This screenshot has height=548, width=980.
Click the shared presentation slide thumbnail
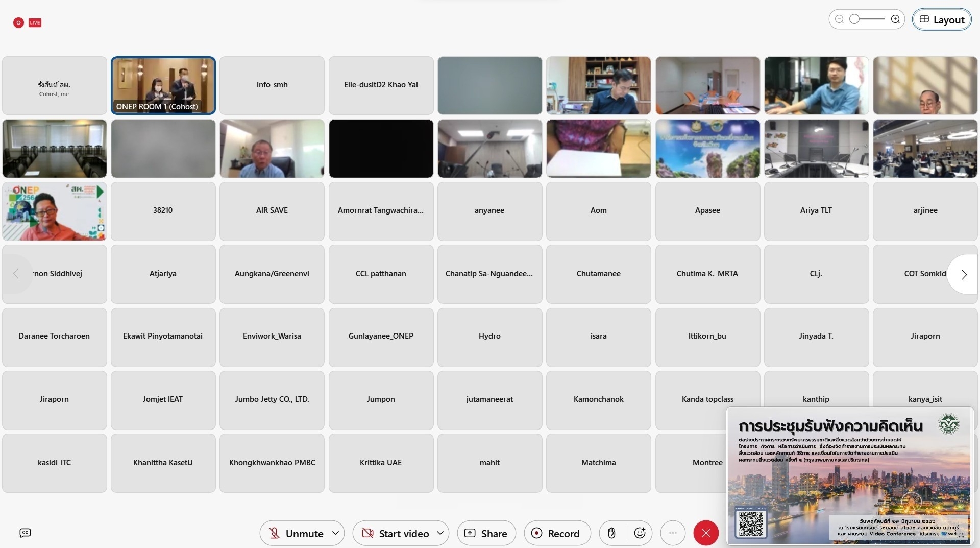(849, 475)
